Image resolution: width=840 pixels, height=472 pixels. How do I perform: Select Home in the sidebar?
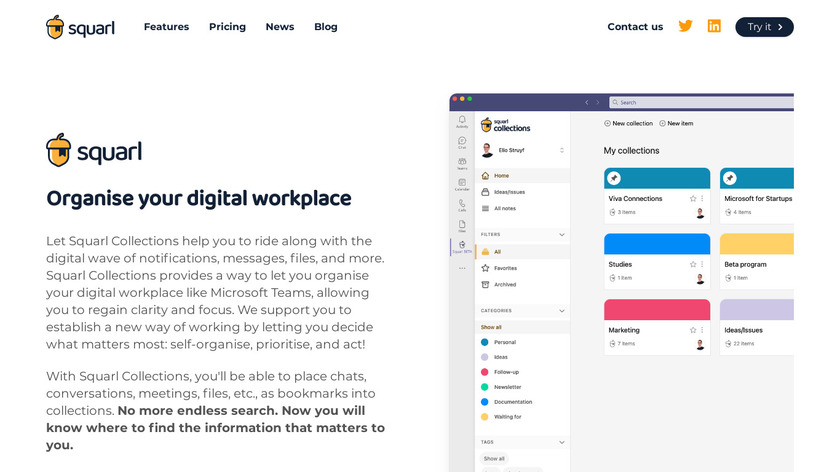click(522, 176)
